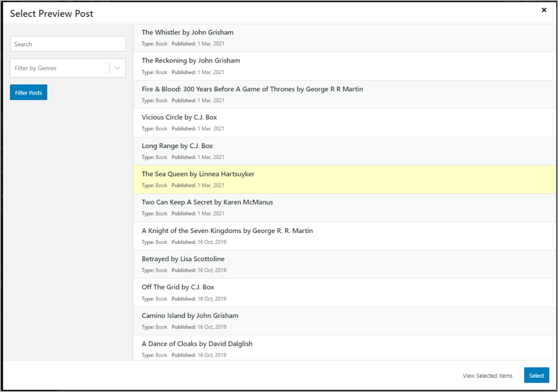Screen dimensions: 558x392
Task: Select A Dance of Cloaks by David Dalglish
Action: 197,344
